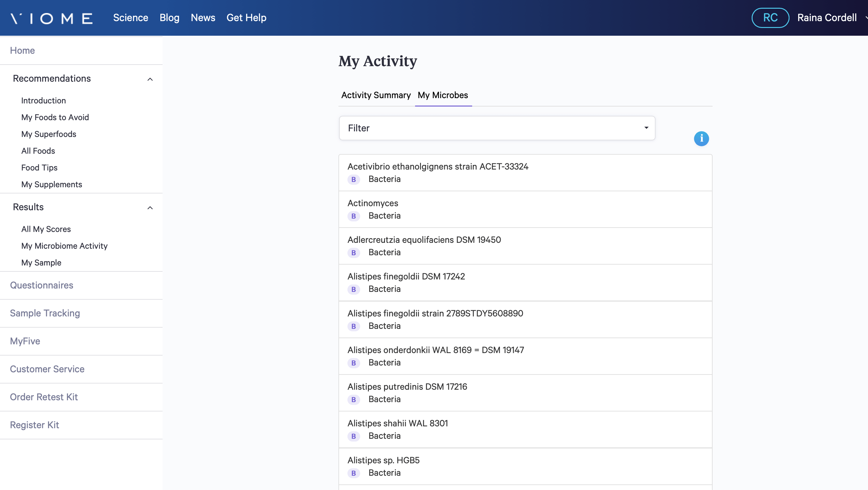The height and width of the screenshot is (490, 868).
Task: Switch to the Activity Summary tab
Action: click(376, 95)
